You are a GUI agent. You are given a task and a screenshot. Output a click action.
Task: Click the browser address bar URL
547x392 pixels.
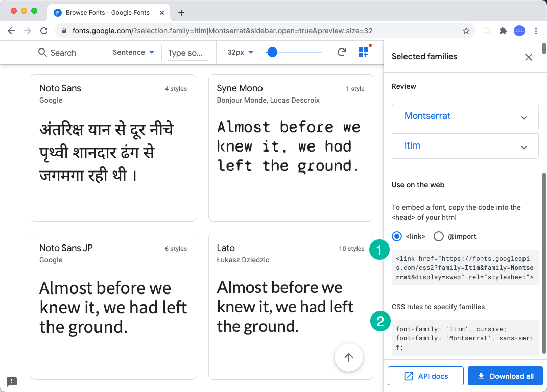222,31
